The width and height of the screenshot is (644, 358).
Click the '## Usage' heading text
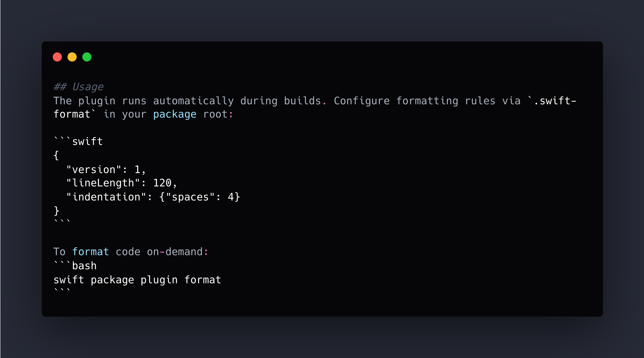coord(79,87)
